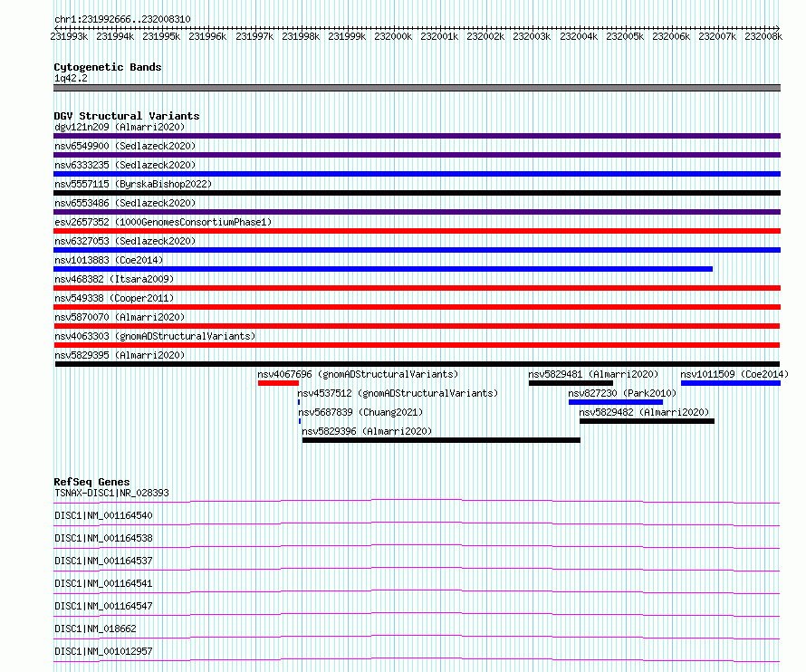Click the black nsv5829481 variant bar
Viewport: 806px width, 672px height.
(x=571, y=383)
